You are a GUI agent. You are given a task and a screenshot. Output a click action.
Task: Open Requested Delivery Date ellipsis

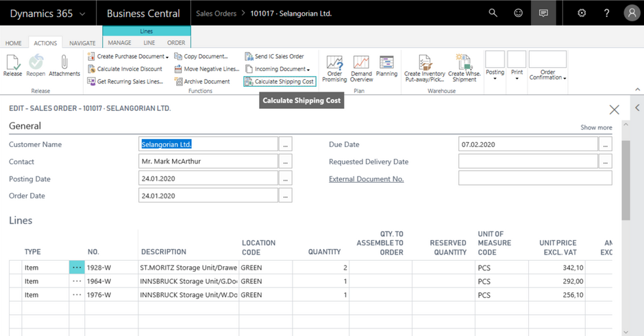[605, 161]
